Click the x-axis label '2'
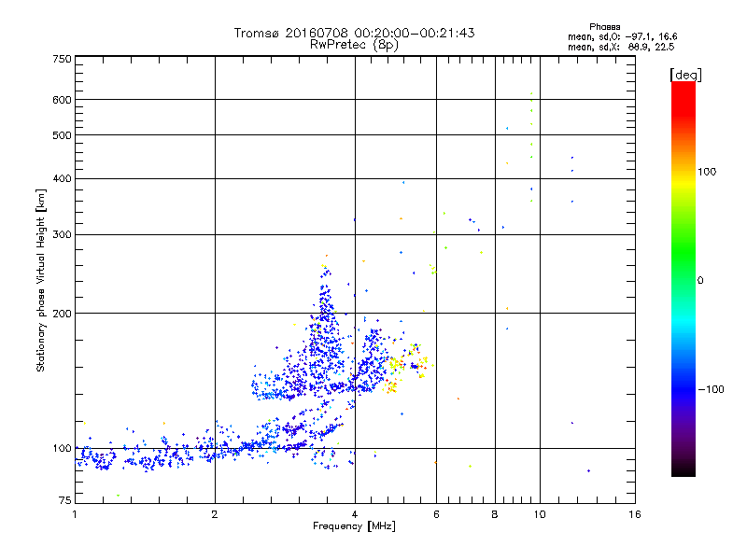 click(x=215, y=514)
